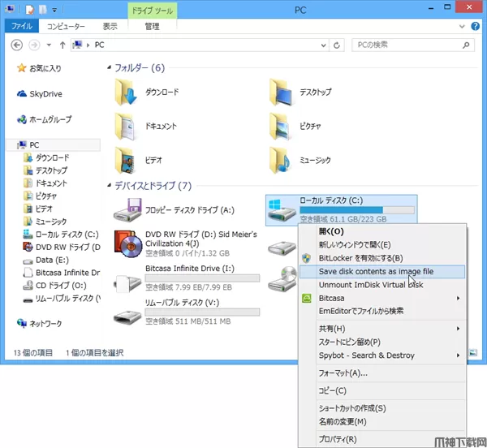Open address bar history dropdown

(323, 45)
